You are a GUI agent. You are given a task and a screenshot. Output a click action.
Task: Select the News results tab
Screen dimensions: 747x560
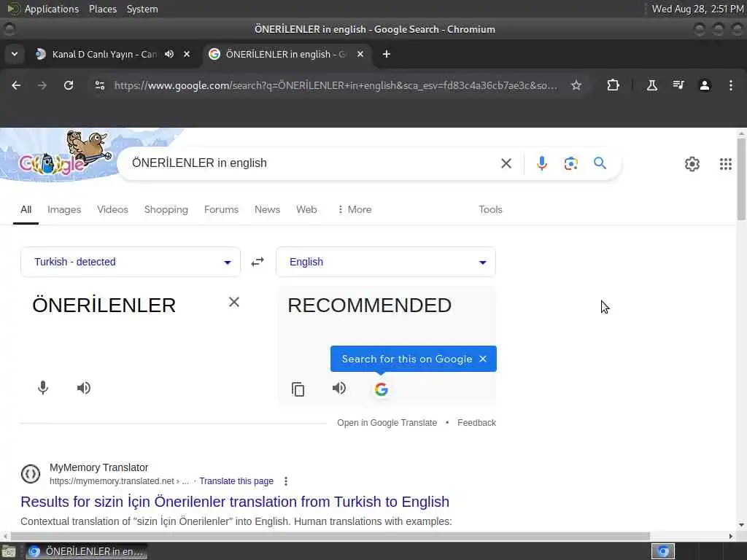267,209
